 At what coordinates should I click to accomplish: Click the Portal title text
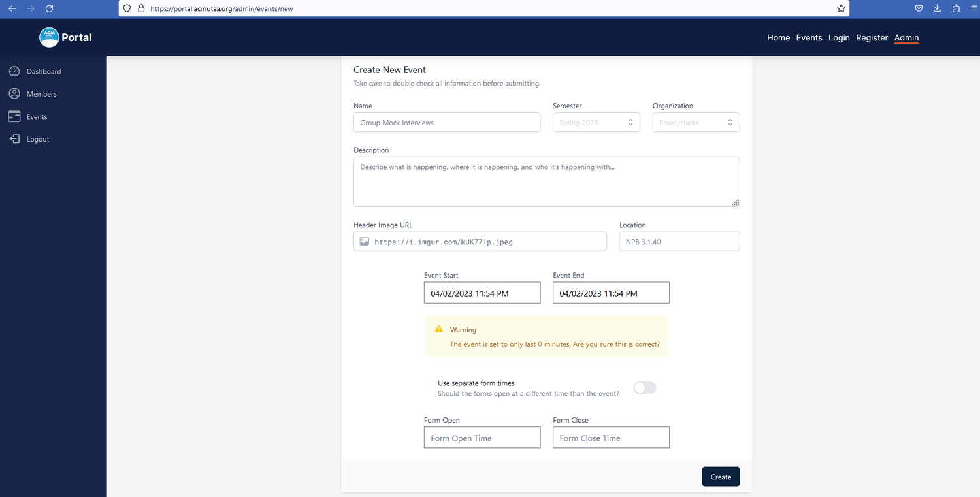click(76, 37)
